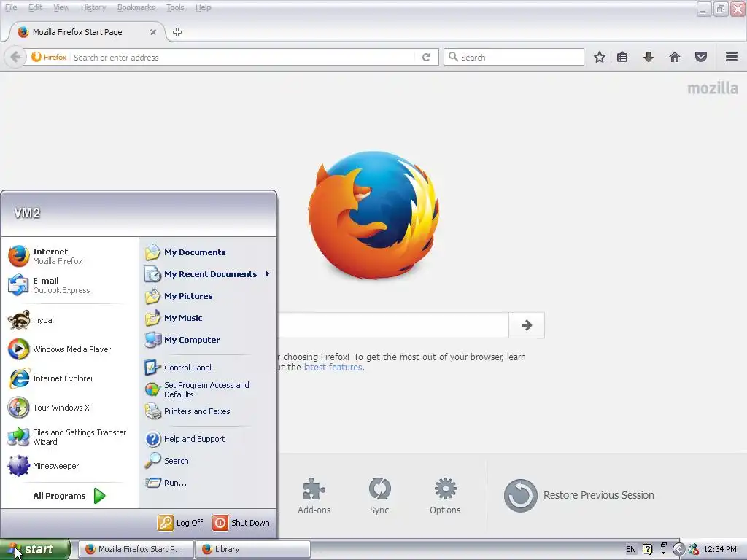This screenshot has width=747, height=560.
Task: Click Log Off in Start menu
Action: click(x=181, y=523)
